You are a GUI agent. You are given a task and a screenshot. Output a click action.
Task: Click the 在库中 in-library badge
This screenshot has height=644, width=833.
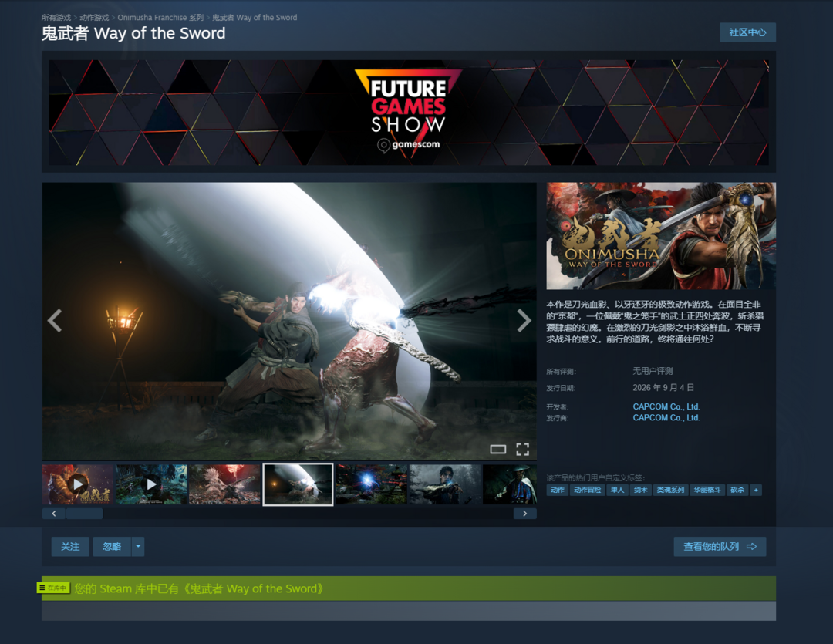[53, 588]
